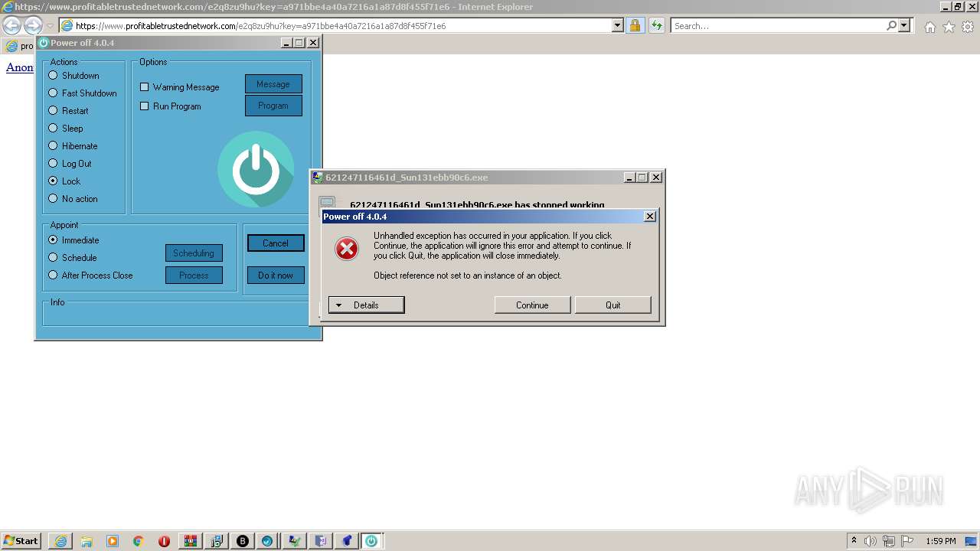The image size is (980, 551).
Task: Expand Details in the error dialog
Action: pyautogui.click(x=366, y=305)
